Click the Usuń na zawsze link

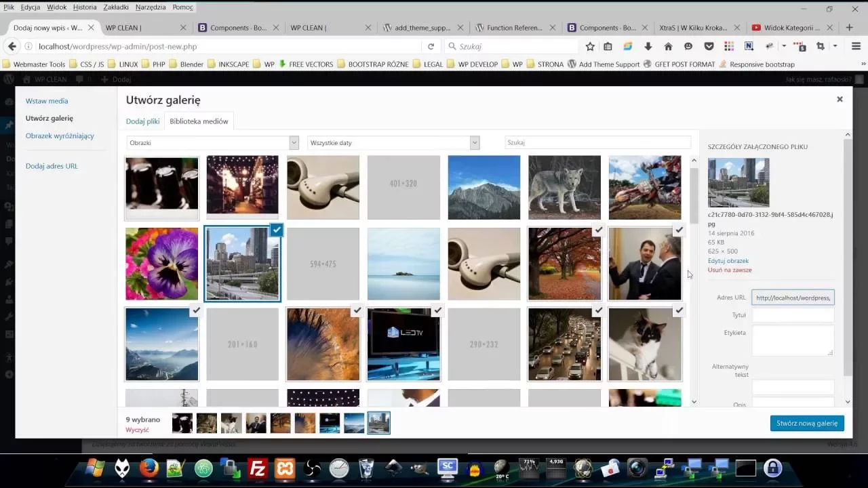[730, 270]
